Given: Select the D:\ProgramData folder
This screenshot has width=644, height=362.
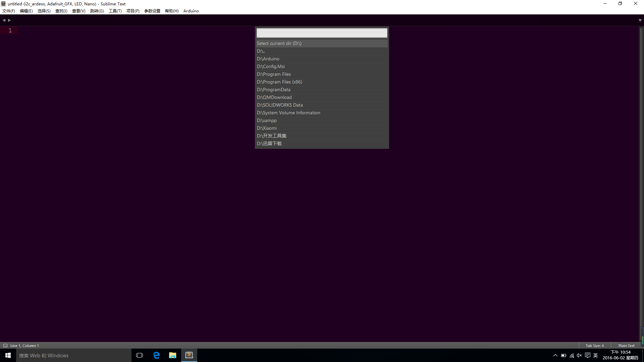Looking at the screenshot, I should pyautogui.click(x=322, y=89).
